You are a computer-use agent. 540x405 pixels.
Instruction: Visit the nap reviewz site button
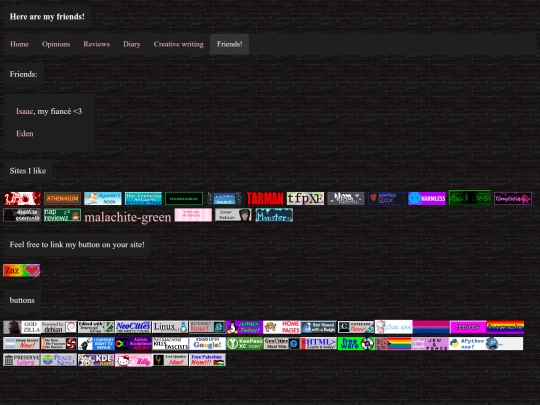[62, 215]
